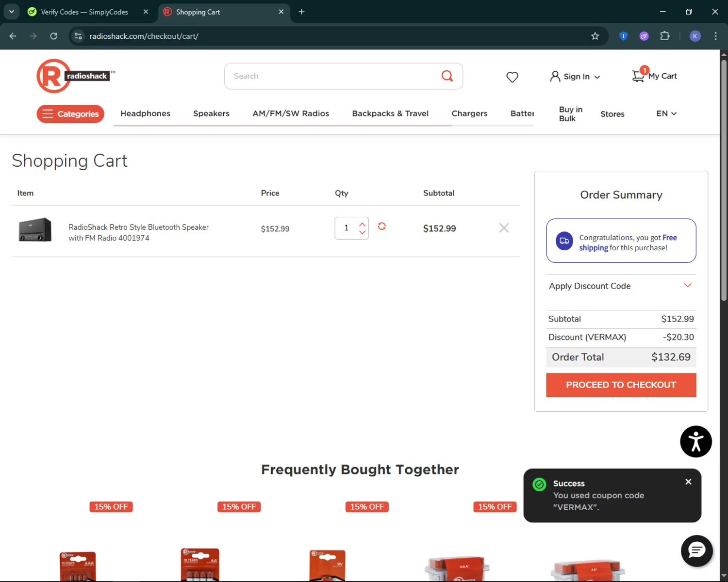Click the Free shipping link
Screen dimensions: 728x582
pyautogui.click(x=628, y=242)
